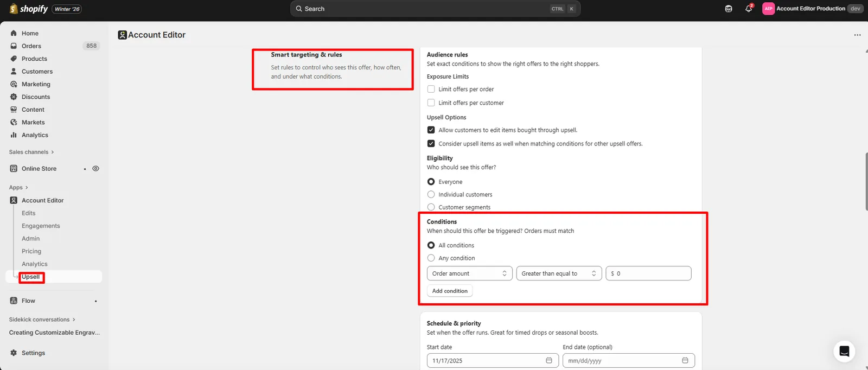Open Upsell in the Account Editor submenu
The image size is (868, 370).
pyautogui.click(x=31, y=277)
